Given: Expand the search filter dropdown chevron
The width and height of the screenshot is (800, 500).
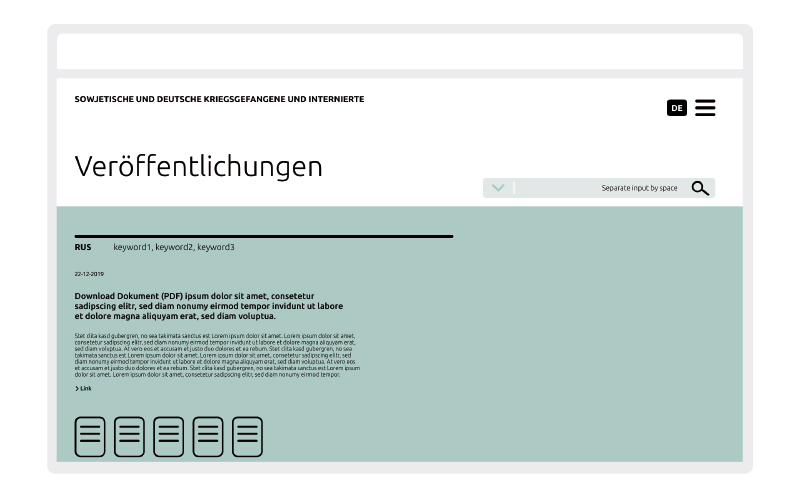Looking at the screenshot, I should click(498, 188).
